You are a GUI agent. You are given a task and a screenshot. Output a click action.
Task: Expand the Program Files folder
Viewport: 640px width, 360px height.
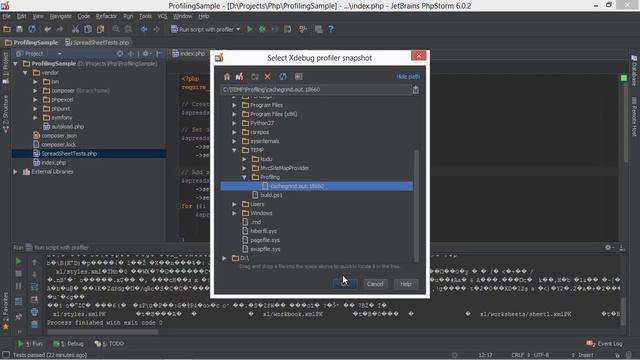[234, 105]
